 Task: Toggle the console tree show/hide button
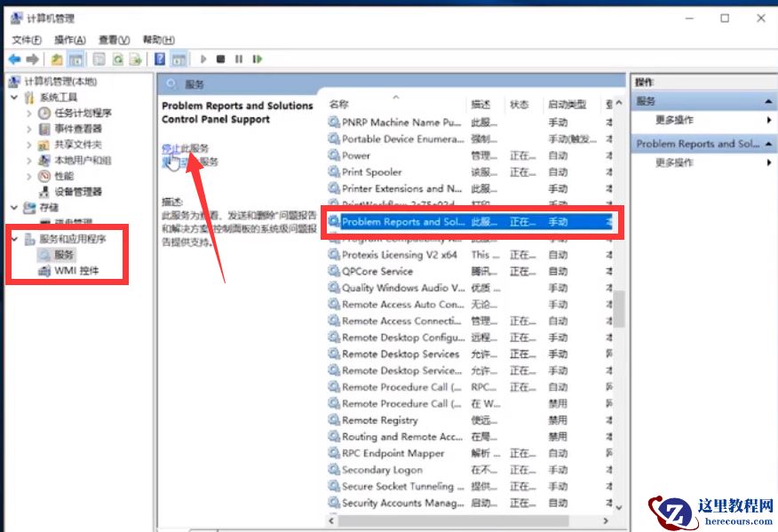(76, 60)
